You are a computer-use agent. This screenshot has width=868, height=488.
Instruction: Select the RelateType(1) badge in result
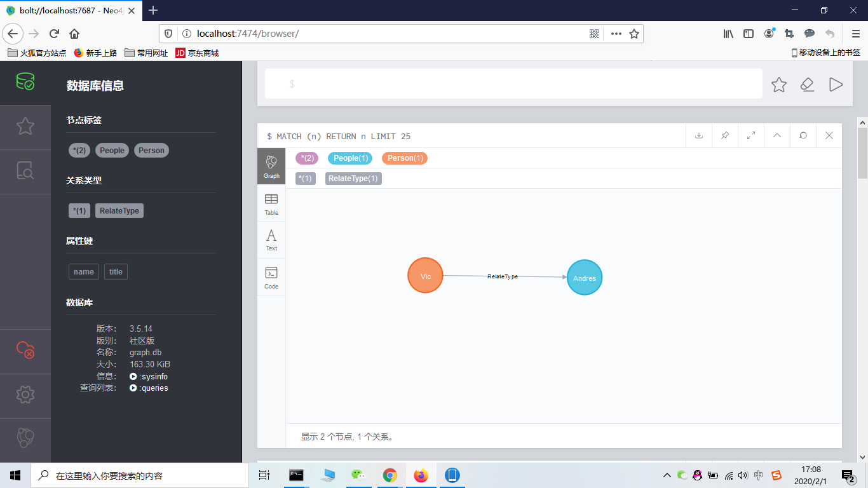[353, 179]
